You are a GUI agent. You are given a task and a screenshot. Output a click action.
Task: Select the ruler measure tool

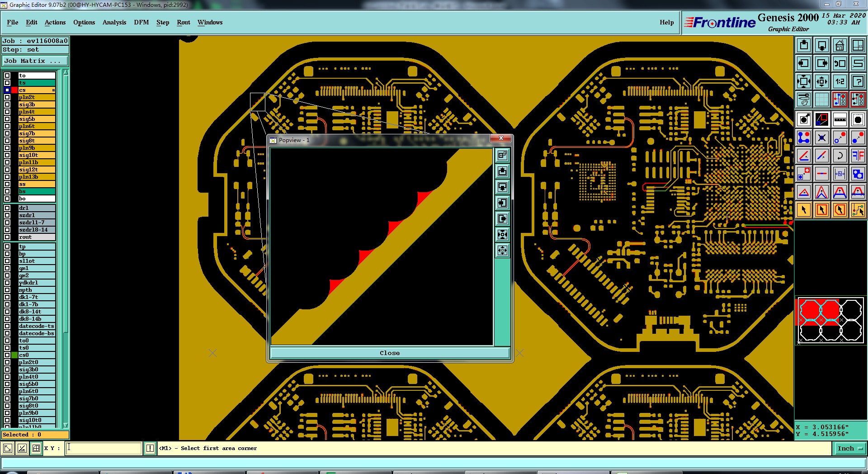click(x=840, y=119)
